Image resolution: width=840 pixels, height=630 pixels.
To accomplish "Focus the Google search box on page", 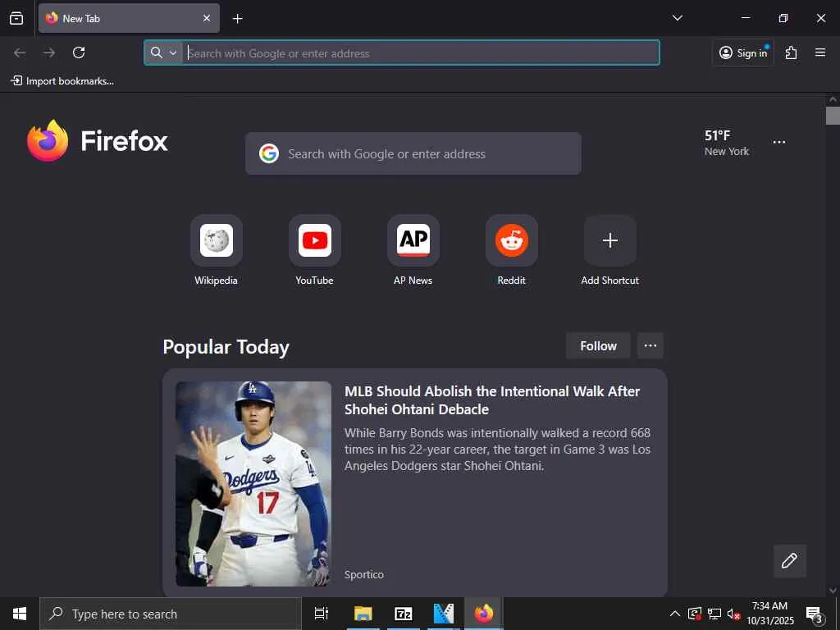I will pos(413,153).
